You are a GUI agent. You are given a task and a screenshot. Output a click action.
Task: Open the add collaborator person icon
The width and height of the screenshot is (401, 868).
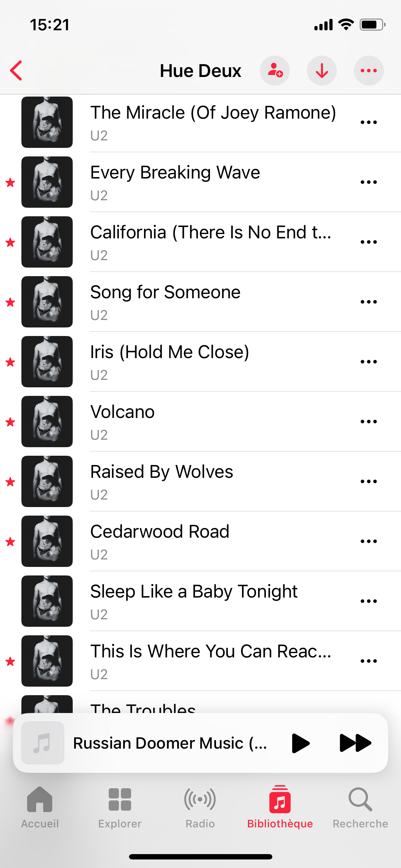pos(275,71)
